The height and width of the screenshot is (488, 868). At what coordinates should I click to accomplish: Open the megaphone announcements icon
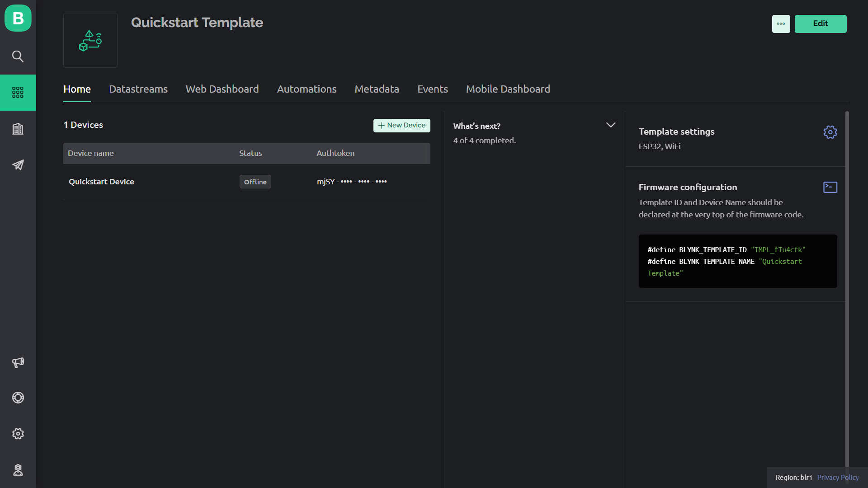click(x=18, y=362)
